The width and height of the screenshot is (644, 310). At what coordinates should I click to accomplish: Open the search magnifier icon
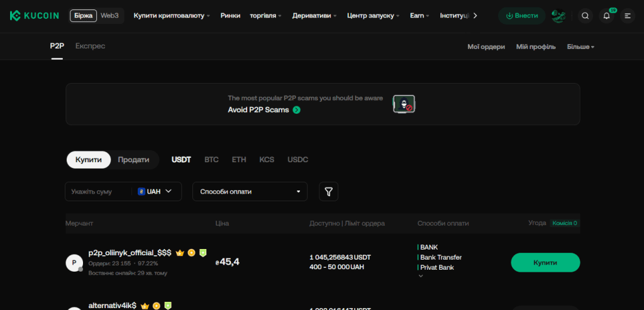(x=586, y=16)
